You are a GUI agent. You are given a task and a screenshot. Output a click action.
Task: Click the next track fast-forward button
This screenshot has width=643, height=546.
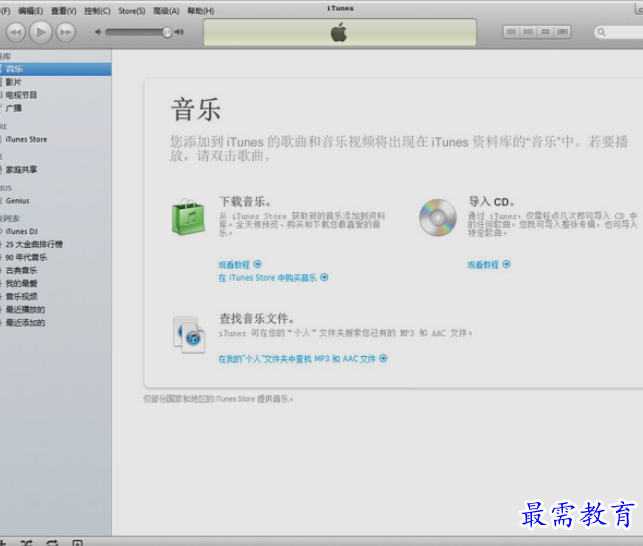66,32
